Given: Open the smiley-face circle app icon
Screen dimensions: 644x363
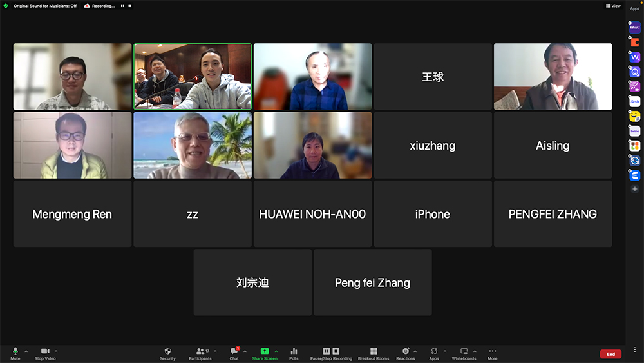Looking at the screenshot, I should [634, 72].
